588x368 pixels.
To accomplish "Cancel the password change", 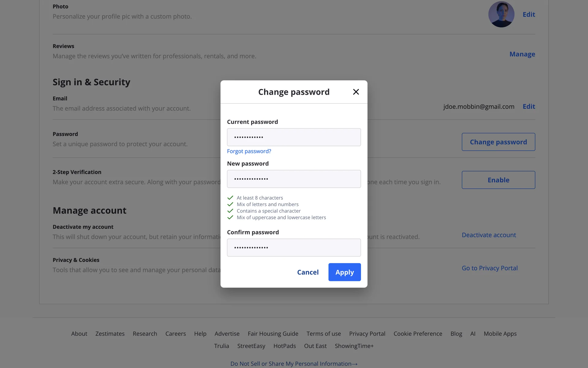I will [308, 272].
